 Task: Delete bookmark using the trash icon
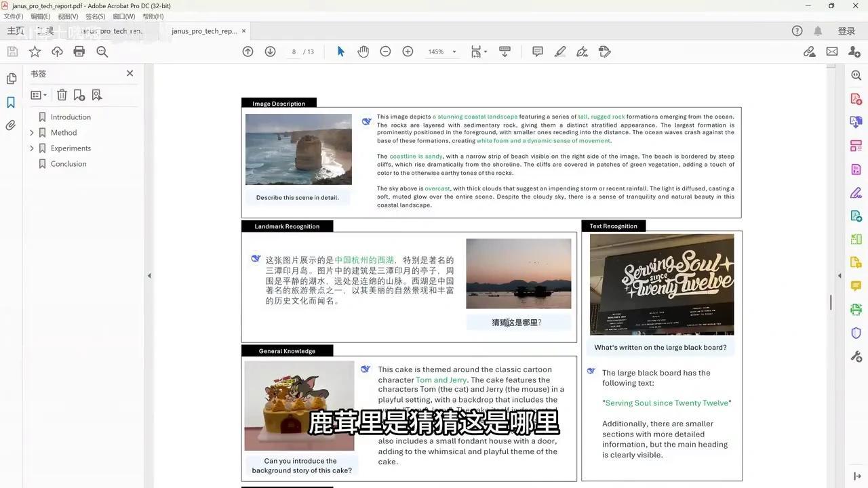click(62, 95)
